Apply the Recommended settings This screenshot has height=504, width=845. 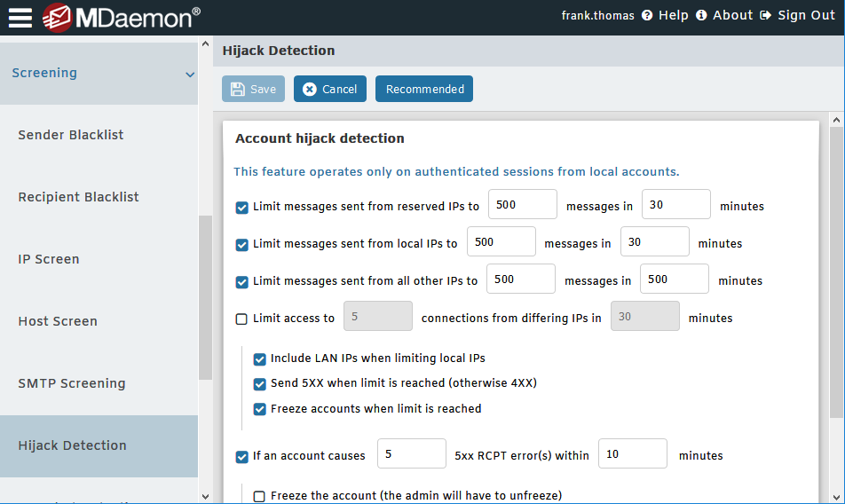[424, 89]
